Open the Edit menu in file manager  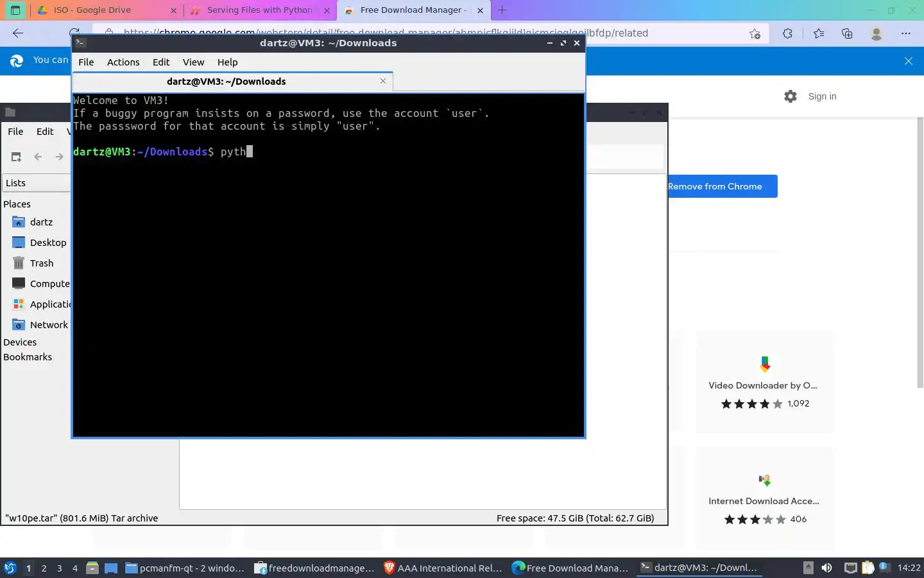coord(45,132)
